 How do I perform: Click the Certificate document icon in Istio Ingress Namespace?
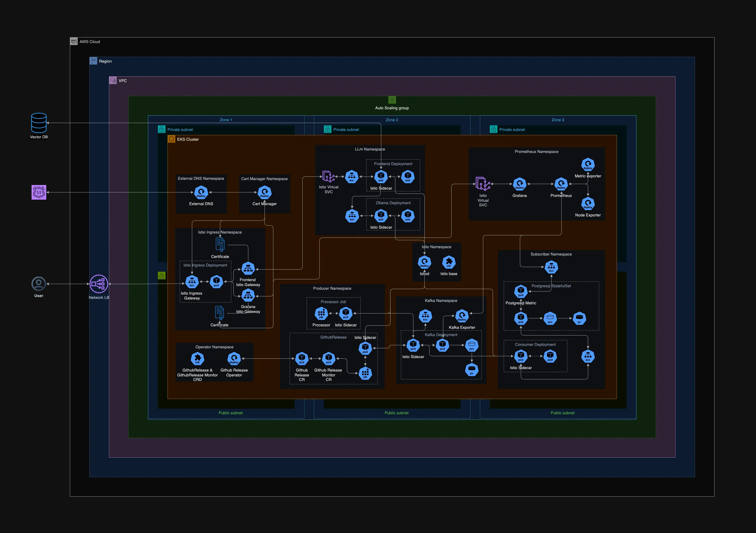(220, 244)
